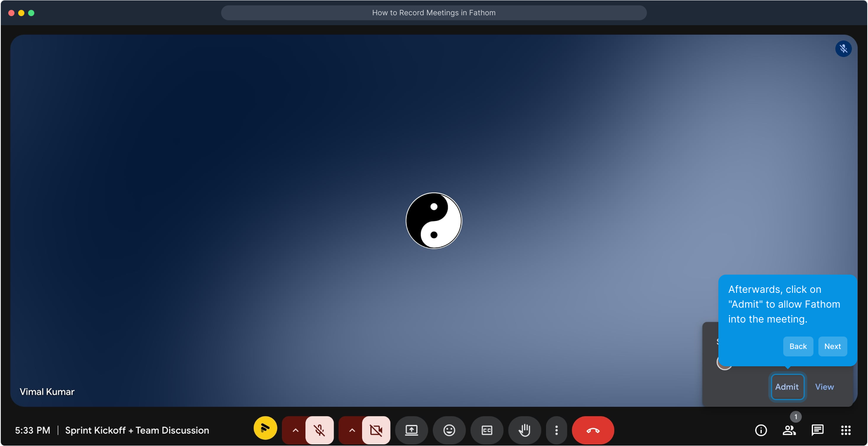Click Back in the tooltip
This screenshot has width=868, height=446.
(x=798, y=346)
